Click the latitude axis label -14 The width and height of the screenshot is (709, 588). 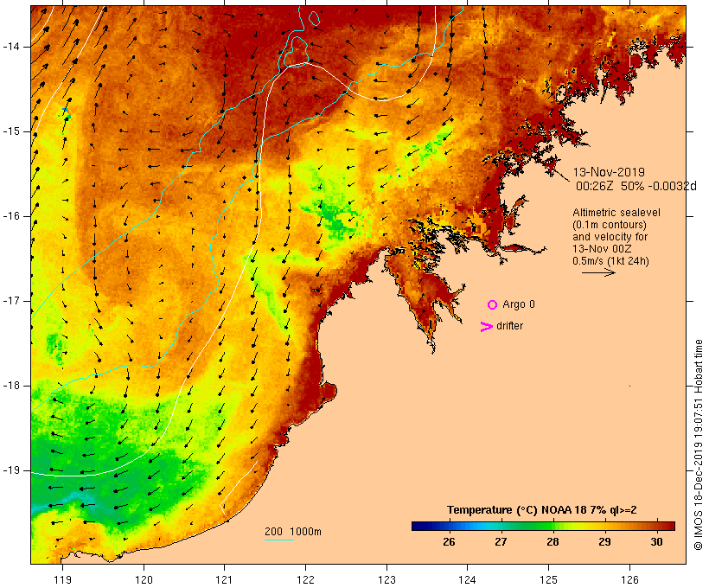(x=11, y=47)
